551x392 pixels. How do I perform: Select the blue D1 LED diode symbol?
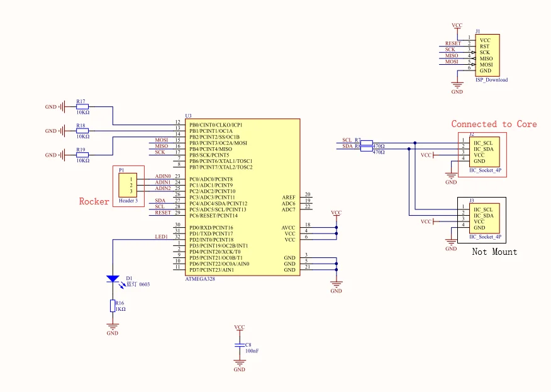[x=113, y=279]
